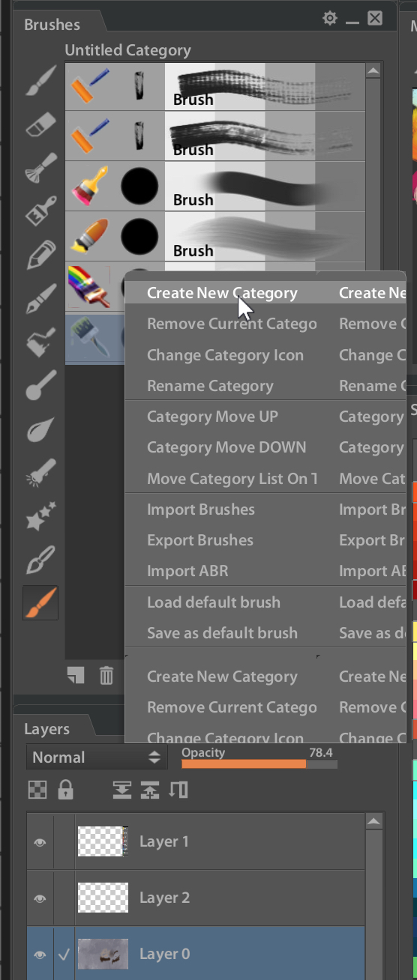Screen dimensions: 417x980
Task: Choose Rename Category from context menu
Action: click(x=210, y=386)
